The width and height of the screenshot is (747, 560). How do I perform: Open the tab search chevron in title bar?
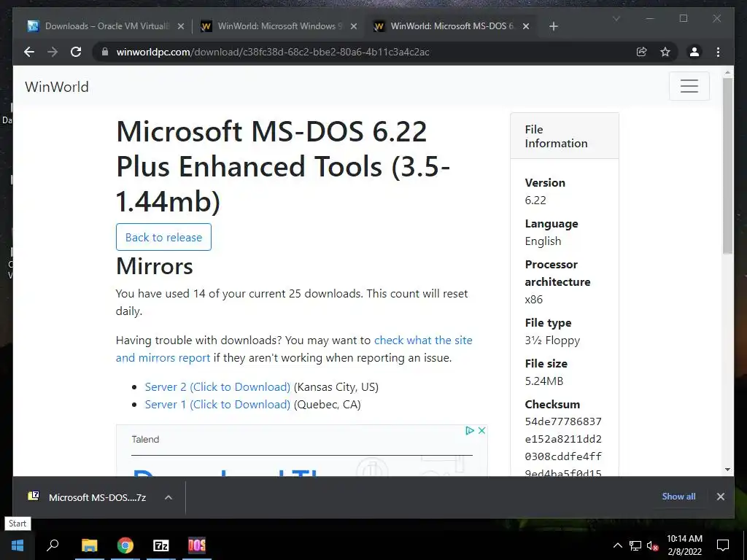tap(616, 18)
